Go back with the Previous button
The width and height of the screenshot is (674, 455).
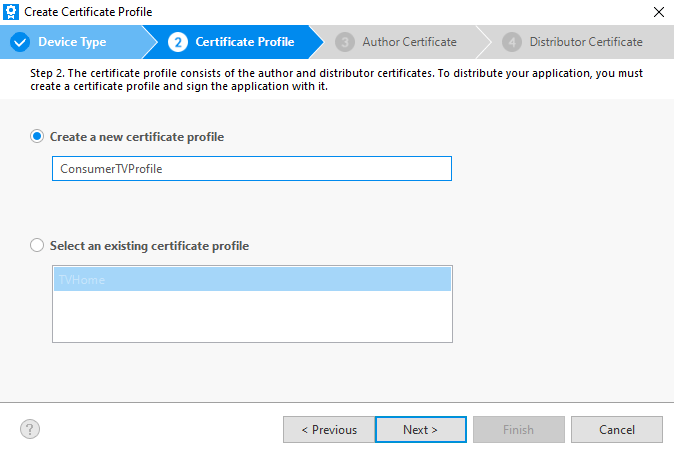click(329, 429)
